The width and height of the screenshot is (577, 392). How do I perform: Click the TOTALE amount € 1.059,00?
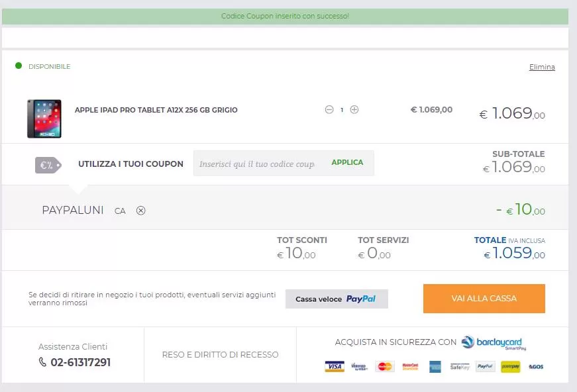[514, 253]
